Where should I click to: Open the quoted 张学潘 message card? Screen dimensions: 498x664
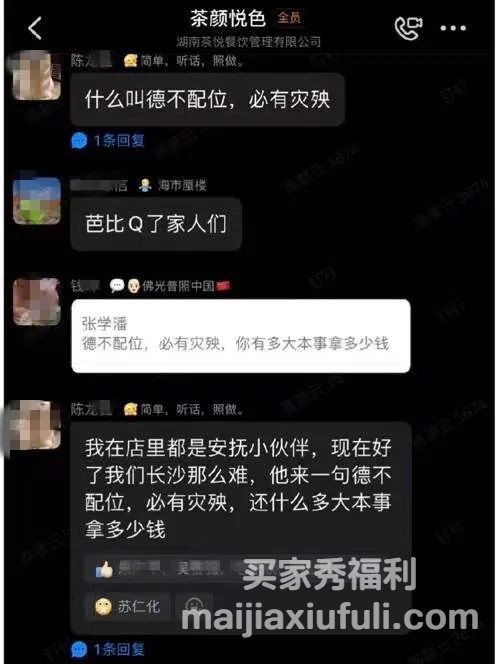click(x=242, y=338)
